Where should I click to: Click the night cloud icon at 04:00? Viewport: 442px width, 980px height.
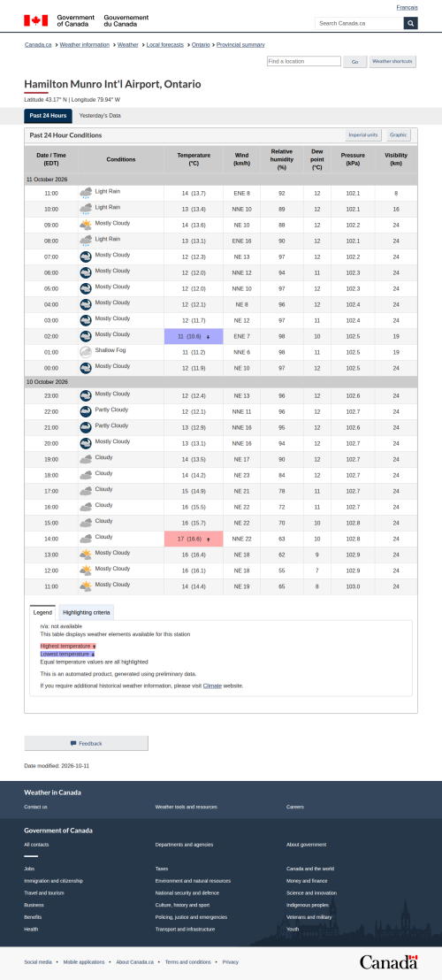[86, 304]
